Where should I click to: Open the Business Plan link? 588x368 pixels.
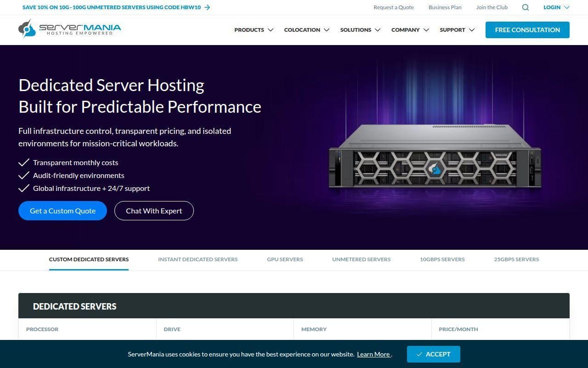coord(445,7)
